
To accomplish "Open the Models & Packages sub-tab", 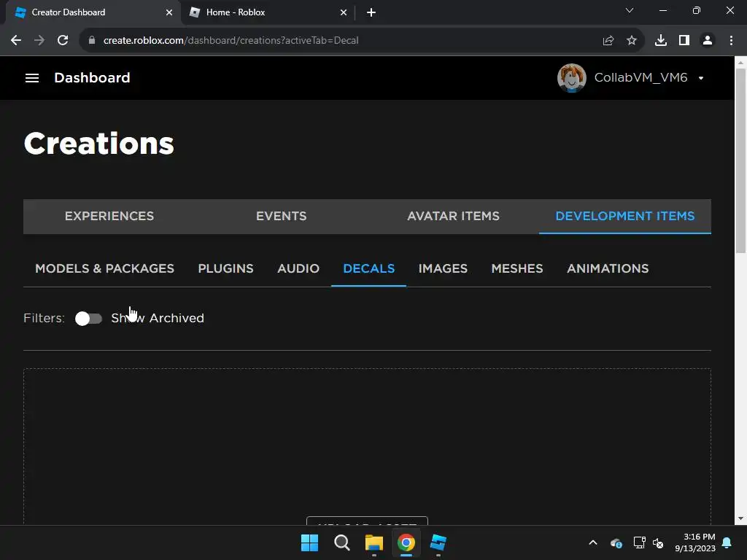I will (x=105, y=268).
